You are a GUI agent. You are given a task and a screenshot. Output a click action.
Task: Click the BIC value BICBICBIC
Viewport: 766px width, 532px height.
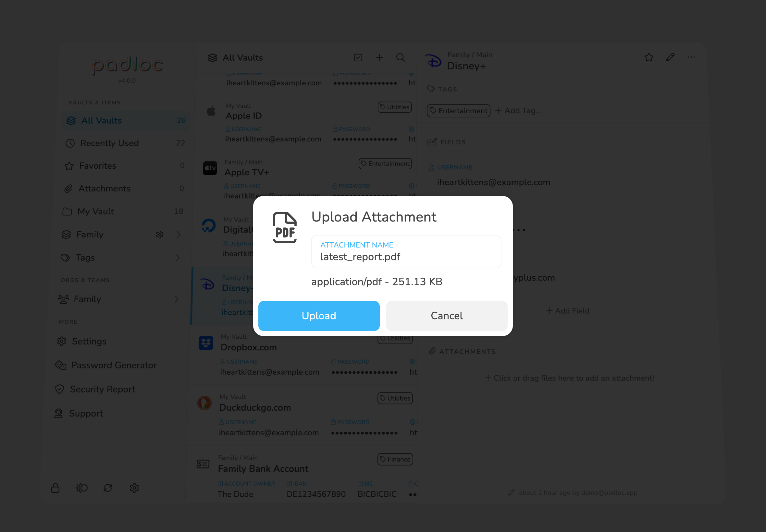click(377, 494)
